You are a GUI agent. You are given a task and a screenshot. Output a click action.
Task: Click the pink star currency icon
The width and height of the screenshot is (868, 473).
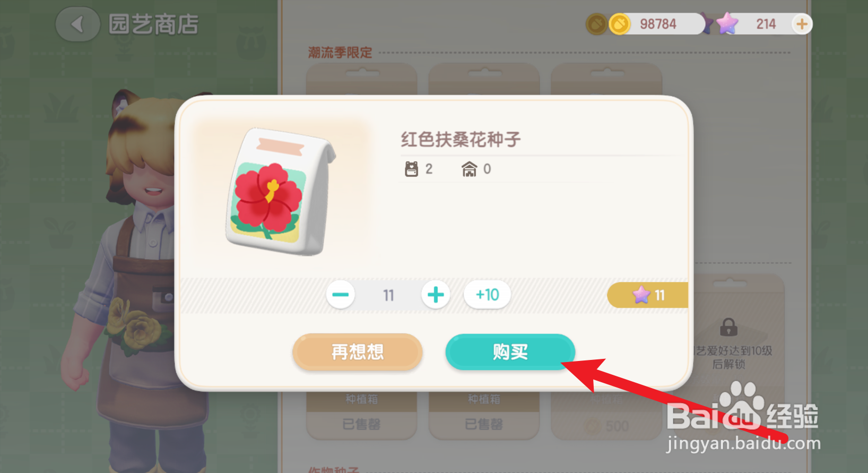click(x=727, y=23)
